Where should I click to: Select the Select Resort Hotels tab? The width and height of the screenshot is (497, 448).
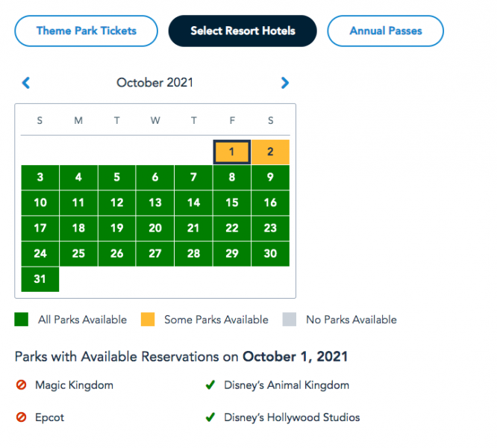click(x=243, y=31)
